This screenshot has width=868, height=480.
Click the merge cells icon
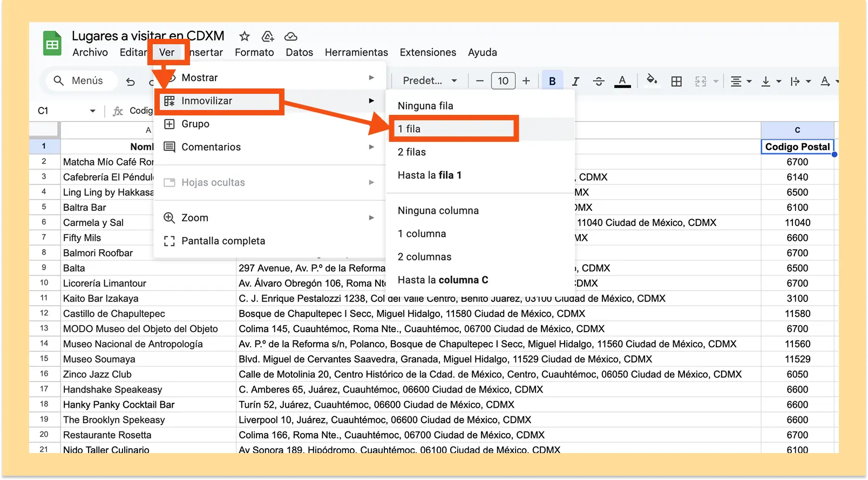click(701, 81)
